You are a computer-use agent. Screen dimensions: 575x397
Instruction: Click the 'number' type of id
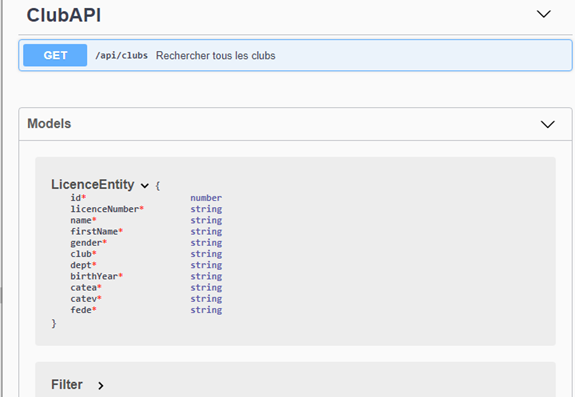206,198
